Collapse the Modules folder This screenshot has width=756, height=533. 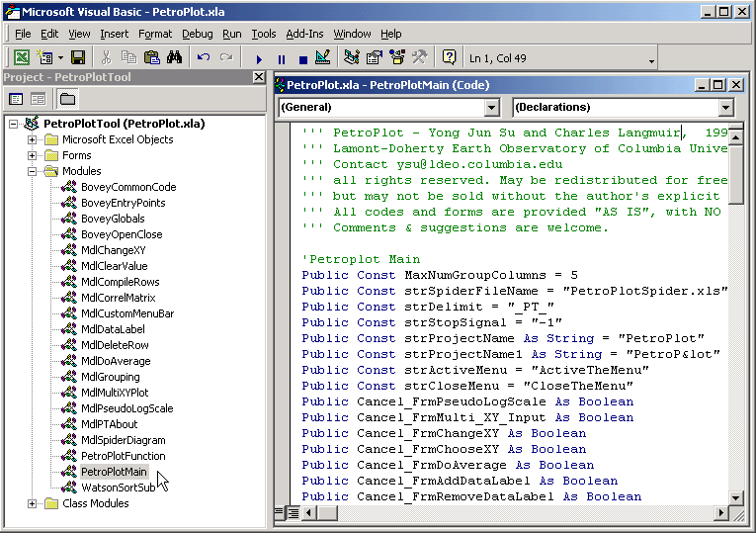[32, 171]
